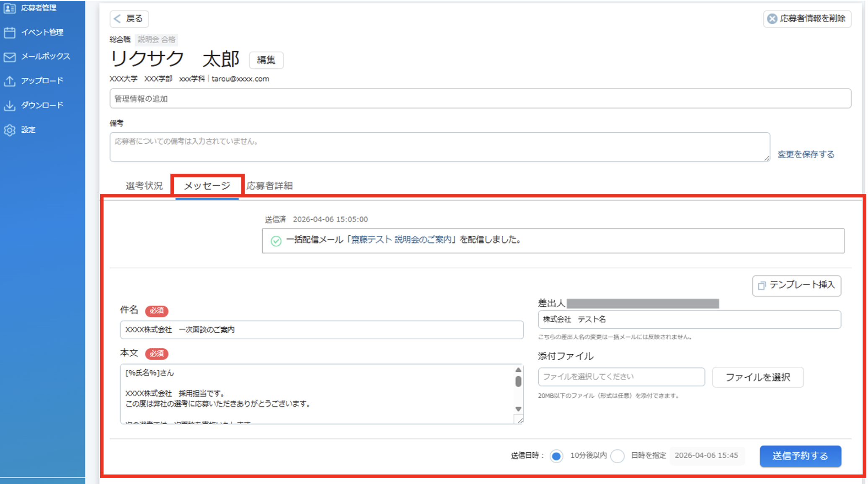Click the body text scrollbar up arrow
Image resolution: width=868 pixels, height=484 pixels.
tap(519, 370)
